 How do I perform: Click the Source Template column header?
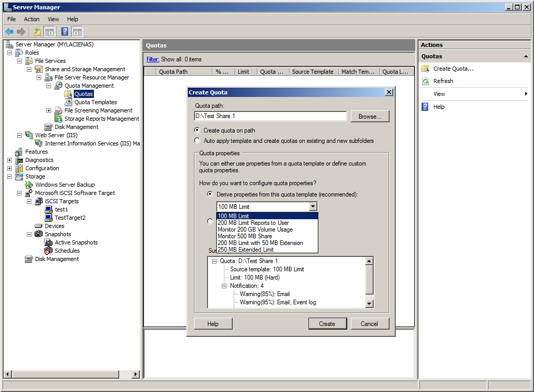[314, 72]
